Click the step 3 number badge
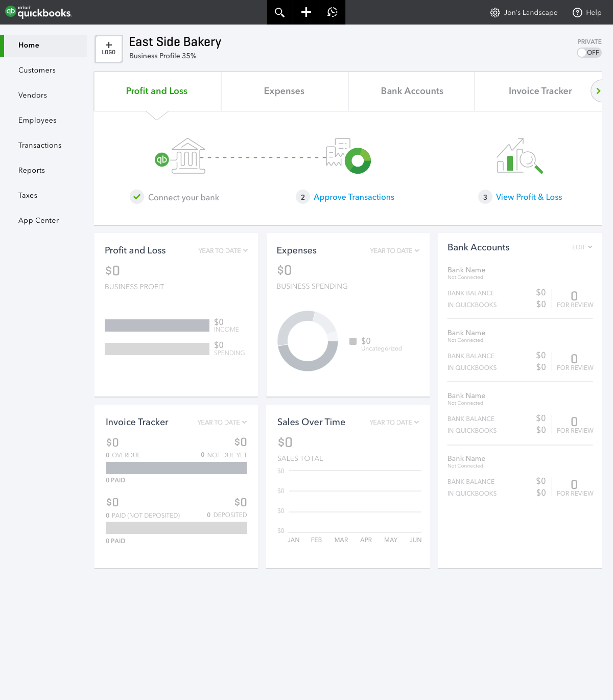The width and height of the screenshot is (613, 700). (x=485, y=197)
